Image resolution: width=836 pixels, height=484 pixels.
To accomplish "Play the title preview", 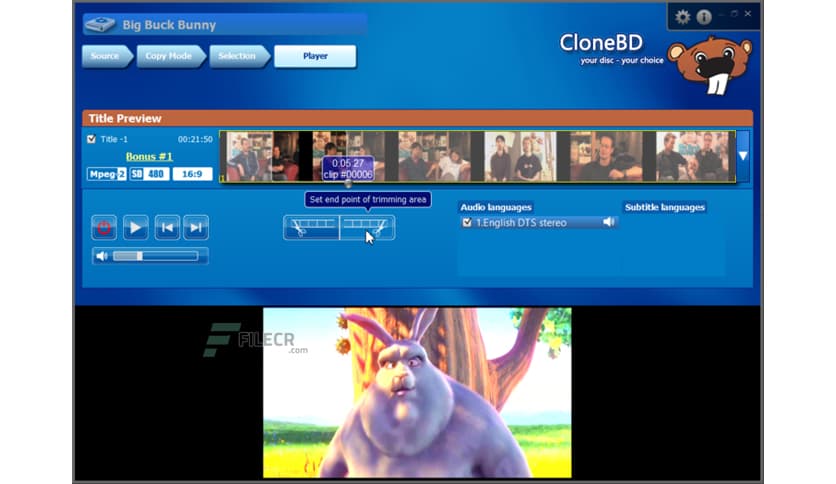I will pyautogui.click(x=135, y=228).
